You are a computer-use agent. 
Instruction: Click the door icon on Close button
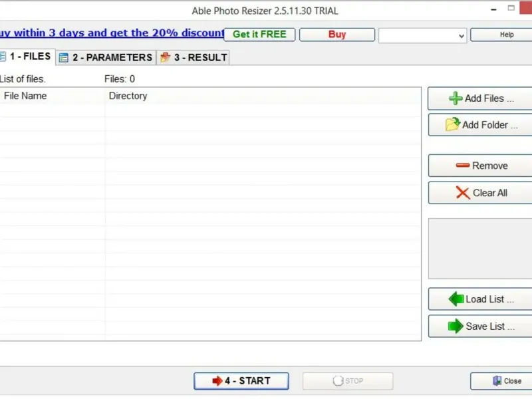coord(497,380)
